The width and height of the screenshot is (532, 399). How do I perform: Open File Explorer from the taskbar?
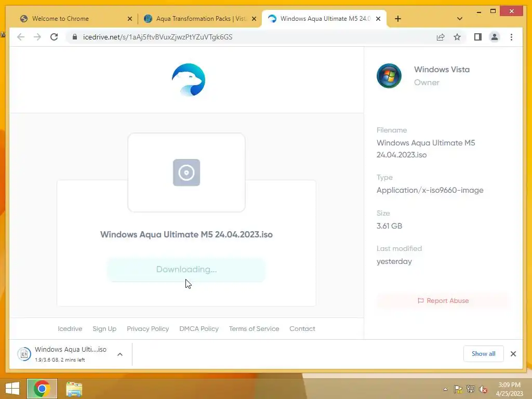point(74,389)
